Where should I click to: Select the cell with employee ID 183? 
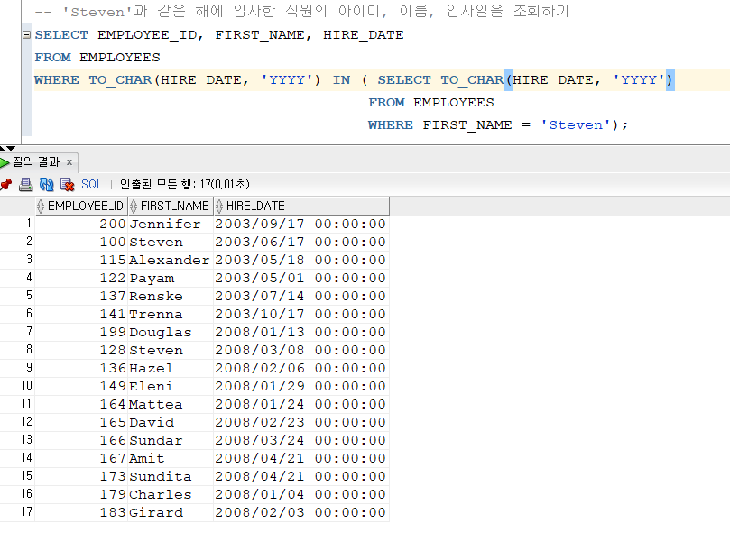pyautogui.click(x=81, y=512)
